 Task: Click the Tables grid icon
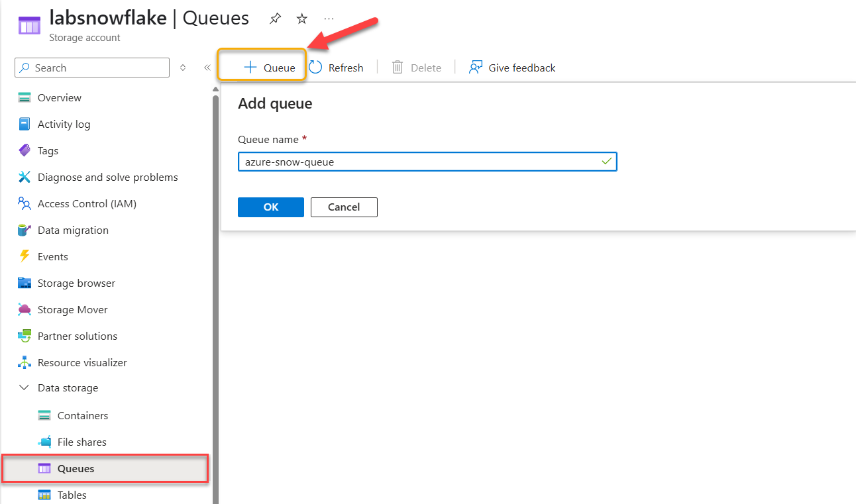pos(44,495)
